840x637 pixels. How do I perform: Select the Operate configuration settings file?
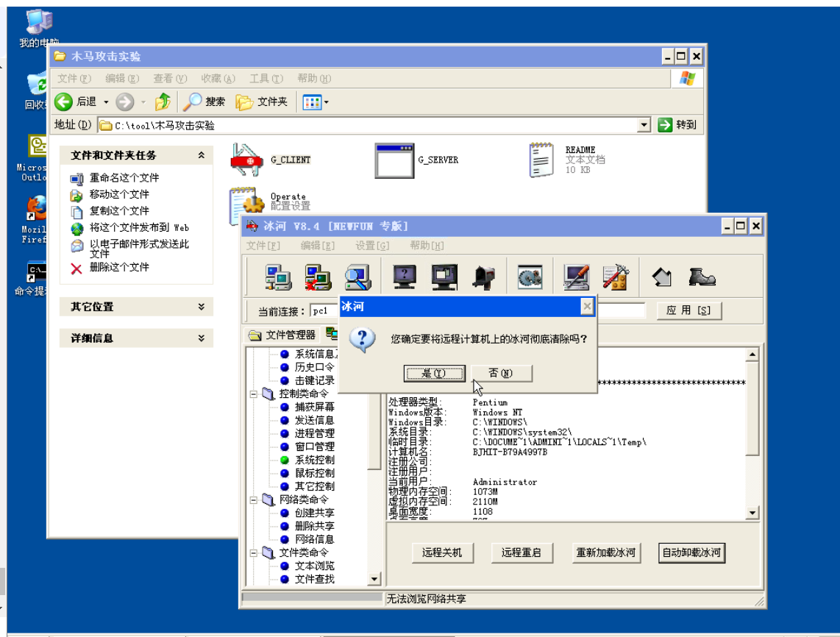(x=247, y=206)
